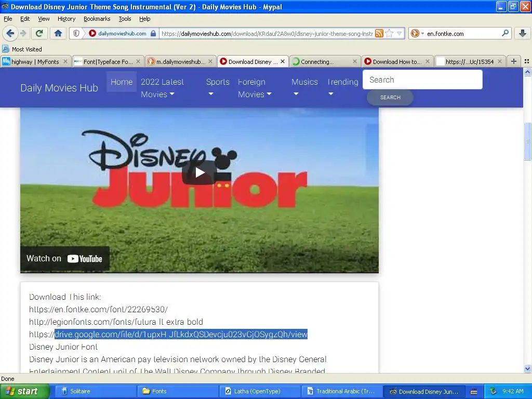
Task: Switch to the highway | MyFonts tab
Action: pos(35,61)
